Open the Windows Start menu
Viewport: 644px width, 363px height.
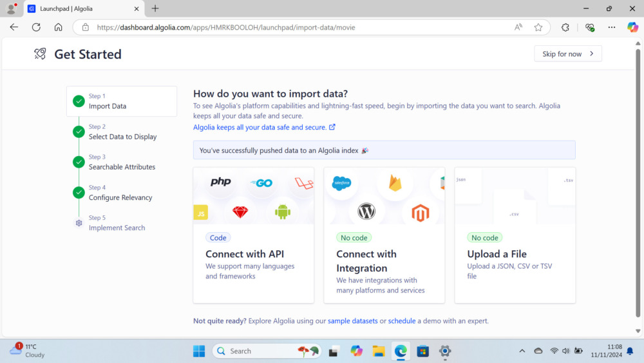tap(199, 351)
